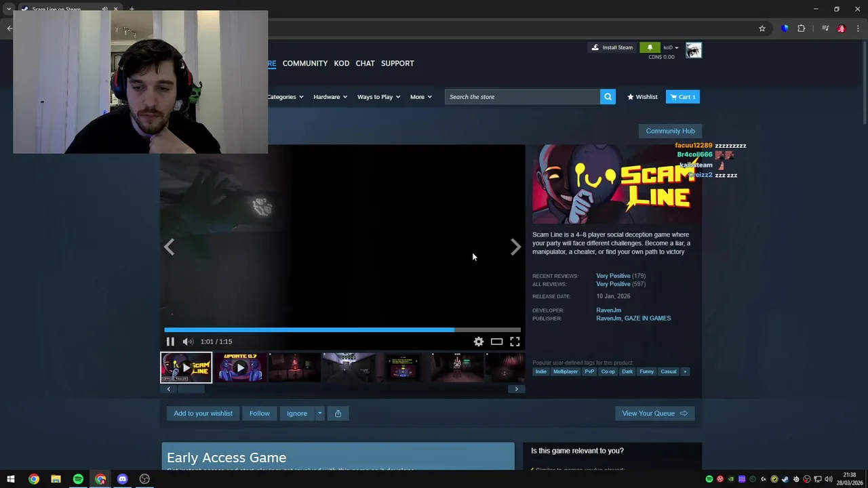
Task: Open the blue shield extension icon
Action: point(785,28)
